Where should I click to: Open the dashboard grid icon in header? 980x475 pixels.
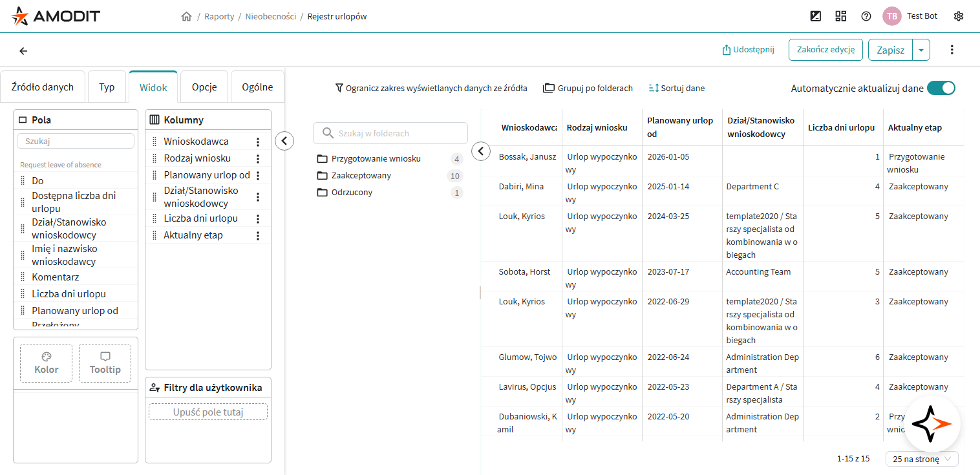[x=841, y=16]
